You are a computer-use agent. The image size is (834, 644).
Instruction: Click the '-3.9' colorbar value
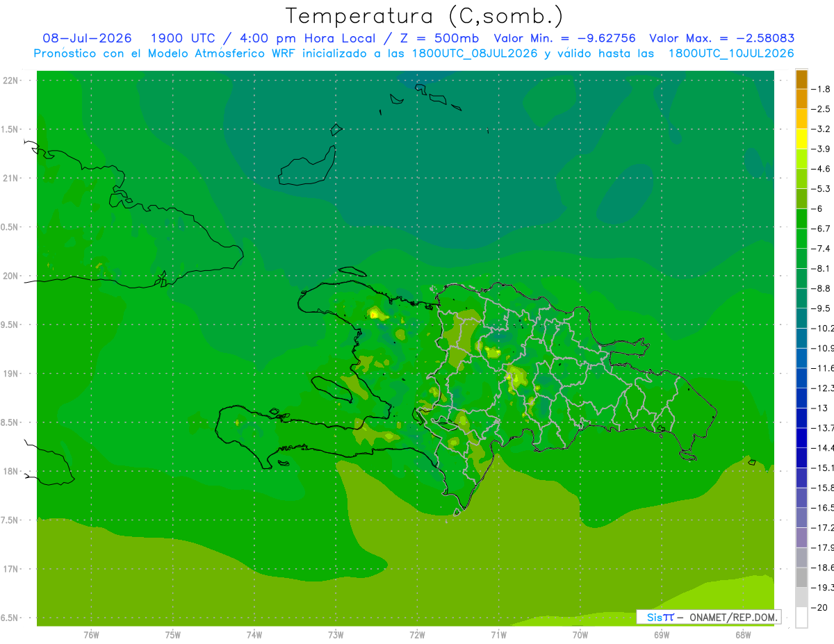(x=821, y=149)
